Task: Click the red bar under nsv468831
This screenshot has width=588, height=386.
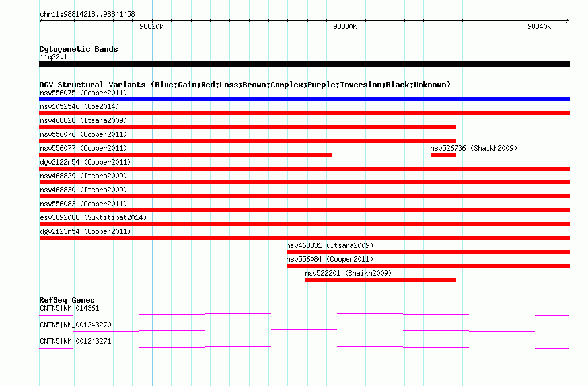Action: point(428,252)
